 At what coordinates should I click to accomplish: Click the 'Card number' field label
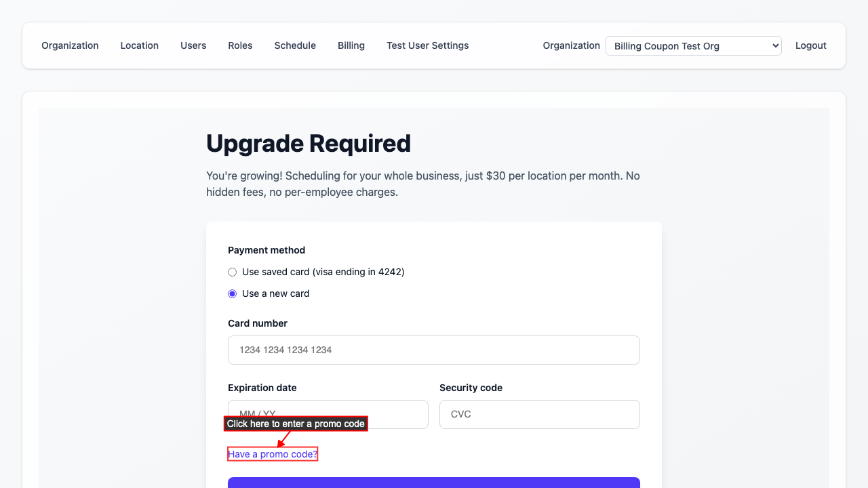258,323
